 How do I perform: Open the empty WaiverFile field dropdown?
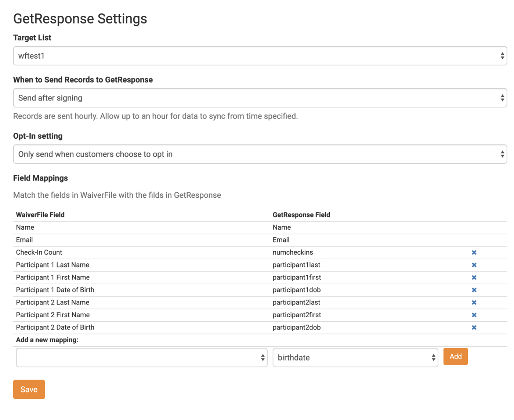click(x=141, y=358)
